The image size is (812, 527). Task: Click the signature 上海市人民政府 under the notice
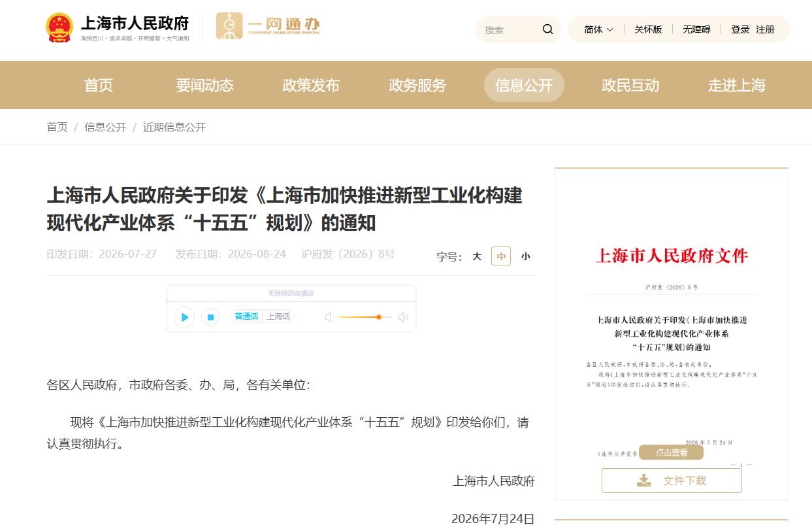pos(494,481)
